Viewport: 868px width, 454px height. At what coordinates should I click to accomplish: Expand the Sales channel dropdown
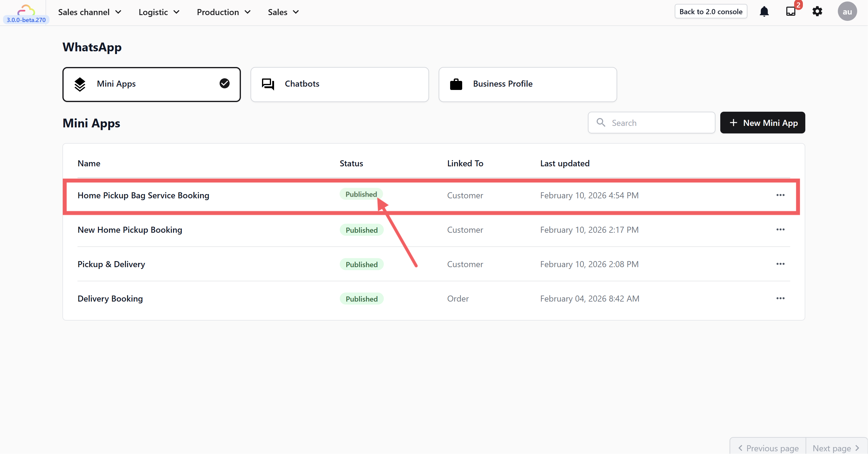90,12
